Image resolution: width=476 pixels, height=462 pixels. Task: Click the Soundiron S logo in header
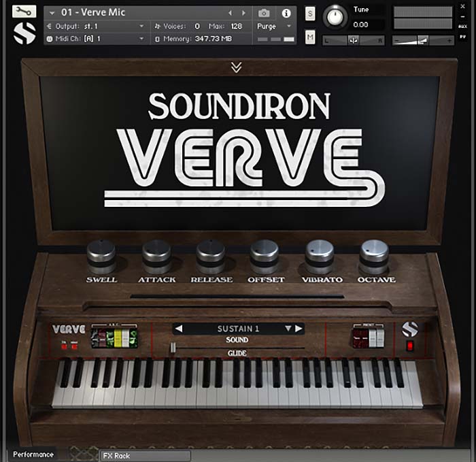[x=24, y=33]
